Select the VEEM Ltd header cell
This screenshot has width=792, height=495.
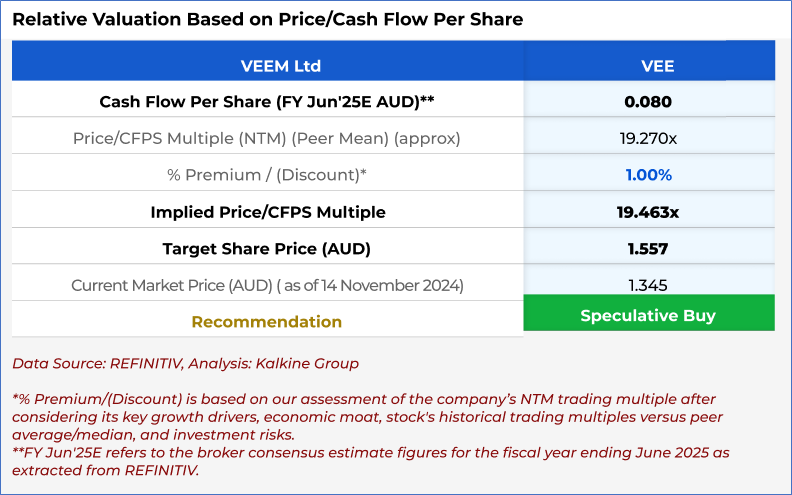267,66
